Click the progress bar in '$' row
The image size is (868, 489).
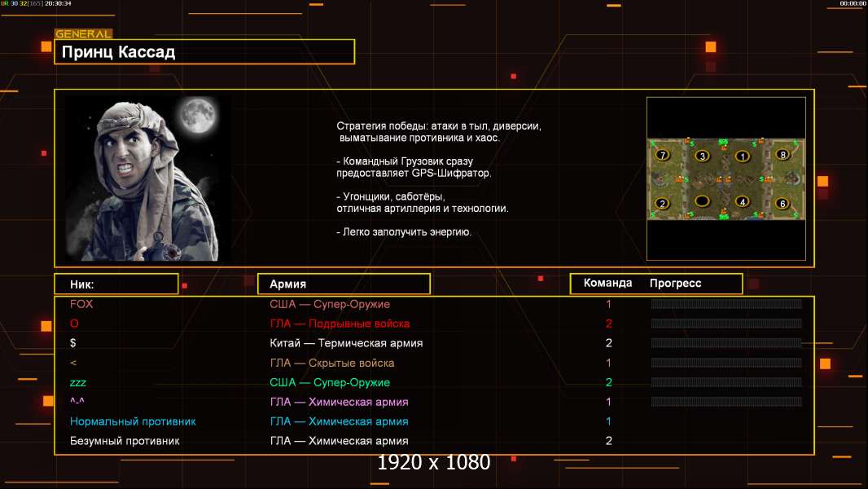(x=726, y=343)
